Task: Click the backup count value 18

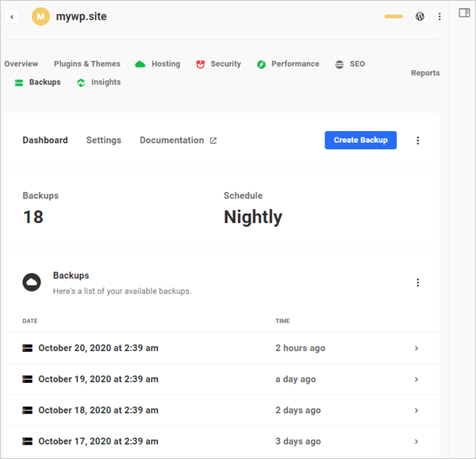Action: 33,217
